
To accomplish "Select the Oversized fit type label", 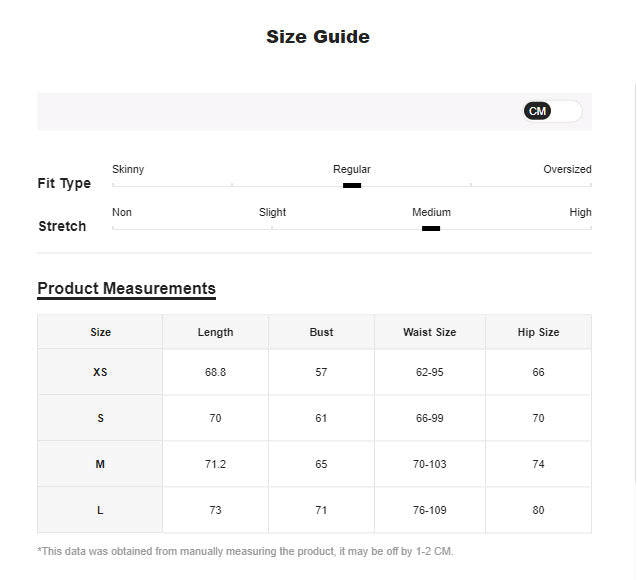I will coord(567,169).
